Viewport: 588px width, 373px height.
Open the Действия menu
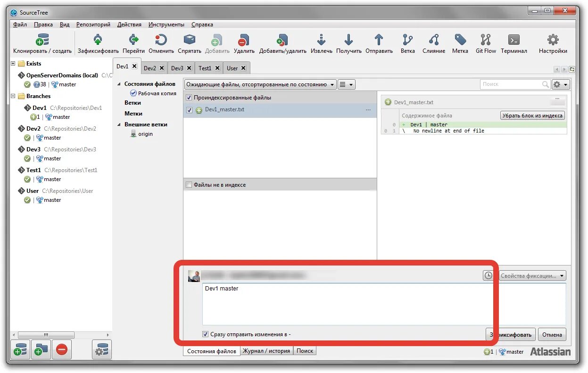(x=129, y=25)
